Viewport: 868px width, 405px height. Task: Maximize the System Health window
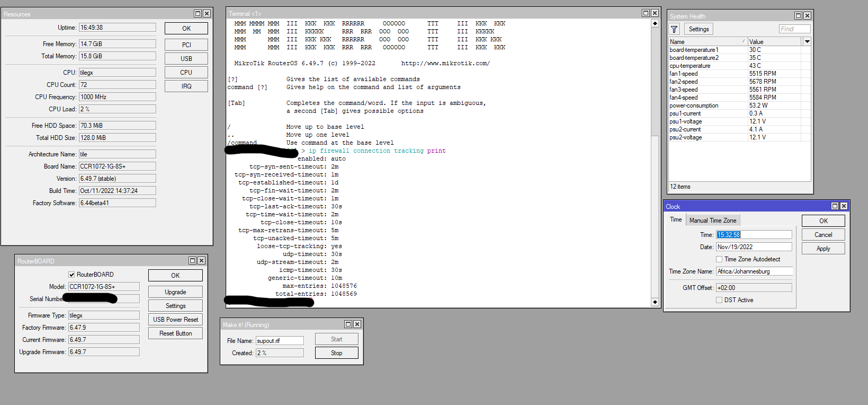click(798, 16)
